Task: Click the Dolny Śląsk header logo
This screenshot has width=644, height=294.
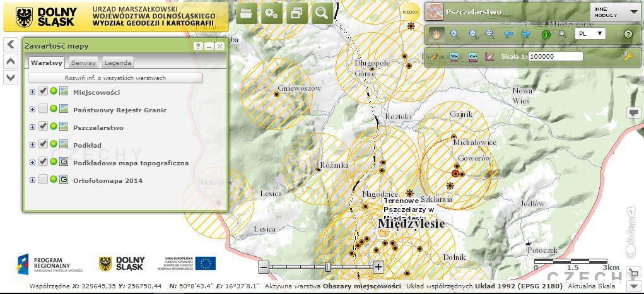Action: 47,17
